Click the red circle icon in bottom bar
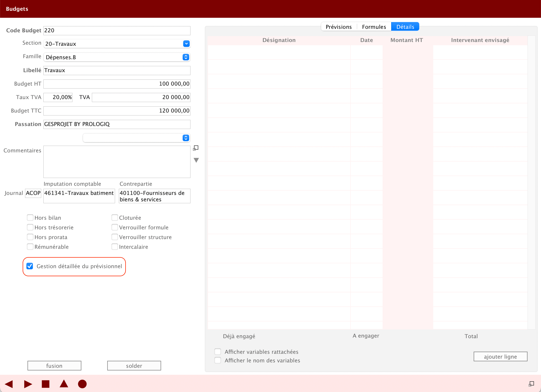This screenshot has width=541, height=392. tap(82, 384)
